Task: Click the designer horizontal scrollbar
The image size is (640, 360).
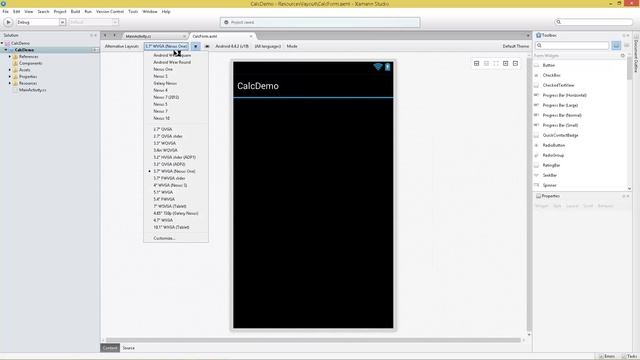Action: click(313, 340)
